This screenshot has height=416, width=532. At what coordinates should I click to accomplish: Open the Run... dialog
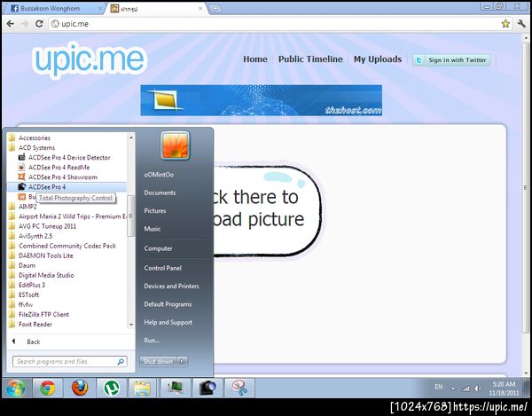[152, 341]
